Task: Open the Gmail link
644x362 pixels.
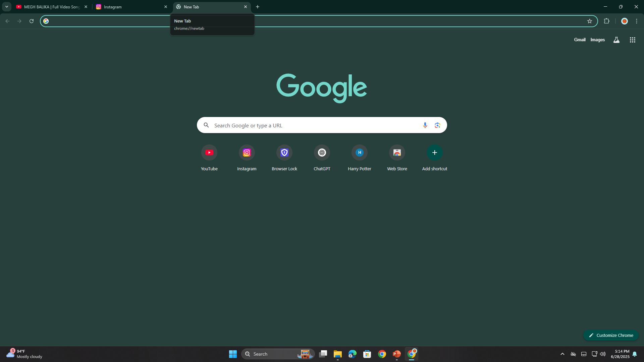Action: (580, 40)
